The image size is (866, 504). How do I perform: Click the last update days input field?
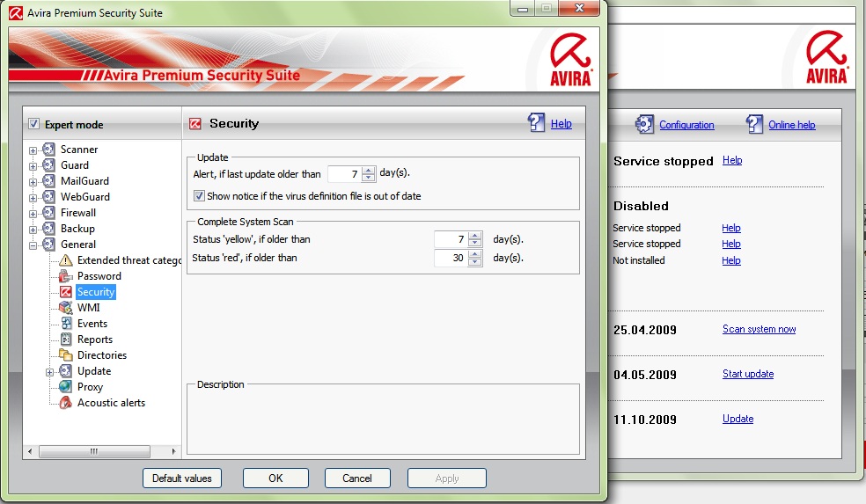pyautogui.click(x=345, y=174)
